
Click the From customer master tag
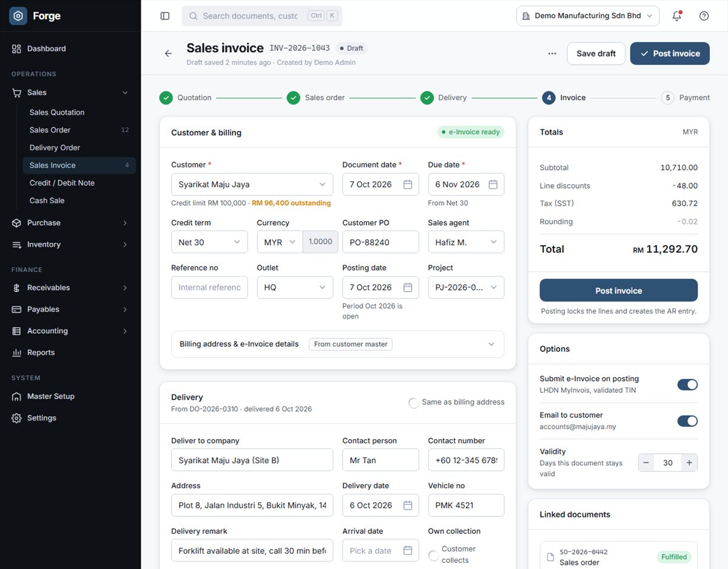[x=351, y=344]
